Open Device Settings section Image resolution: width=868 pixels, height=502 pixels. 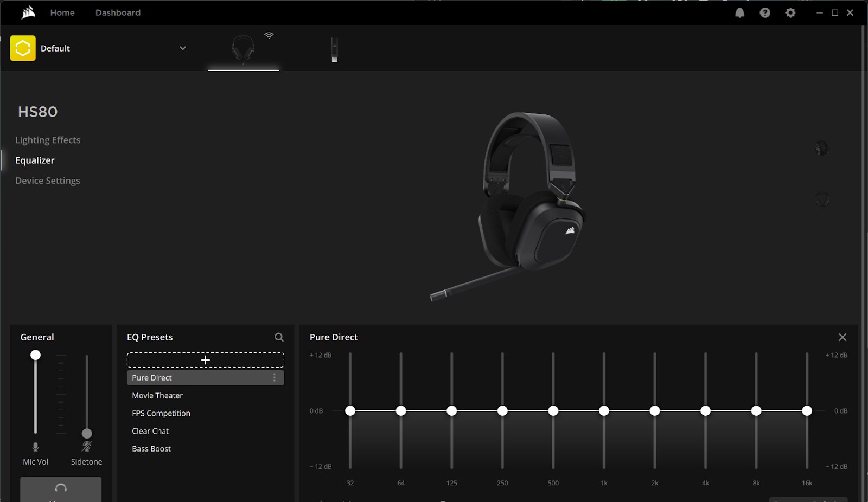(x=48, y=181)
